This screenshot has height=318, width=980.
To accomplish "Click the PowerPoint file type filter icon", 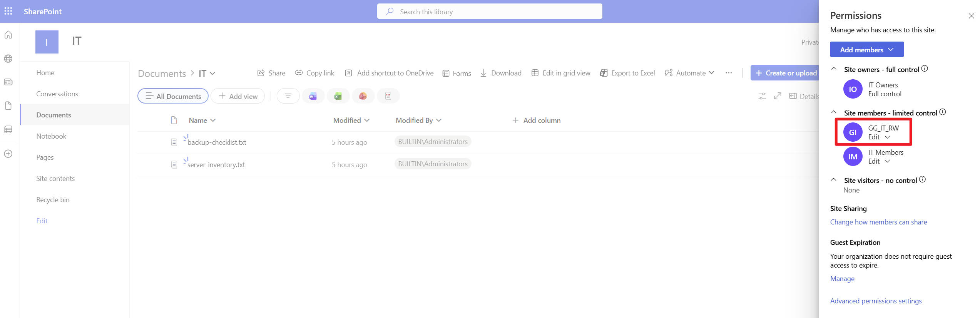I will (363, 96).
